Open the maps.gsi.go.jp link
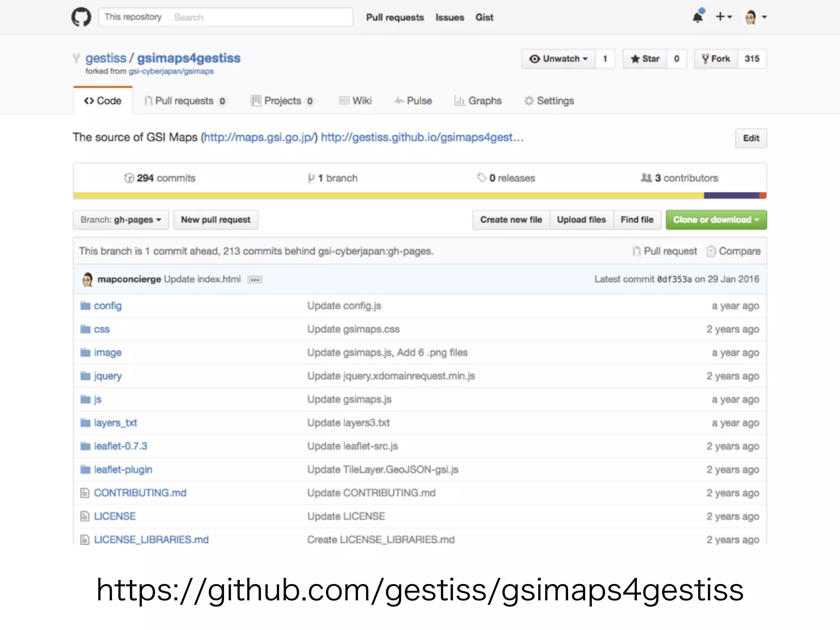The height and width of the screenshot is (630, 840). click(259, 137)
